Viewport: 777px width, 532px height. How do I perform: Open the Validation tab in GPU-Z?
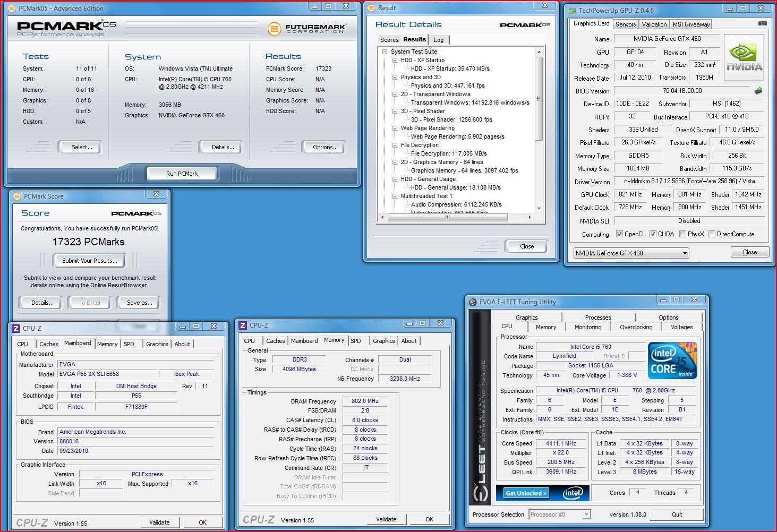[654, 24]
